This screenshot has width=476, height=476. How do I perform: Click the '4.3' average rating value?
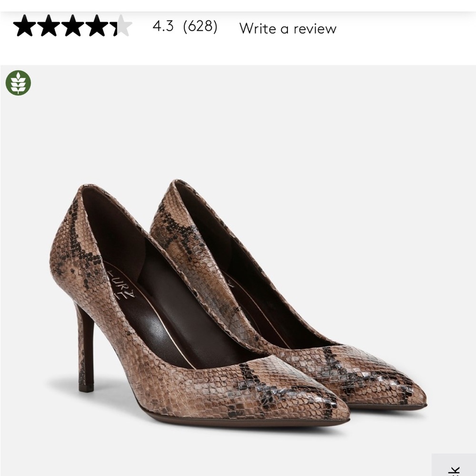(162, 29)
